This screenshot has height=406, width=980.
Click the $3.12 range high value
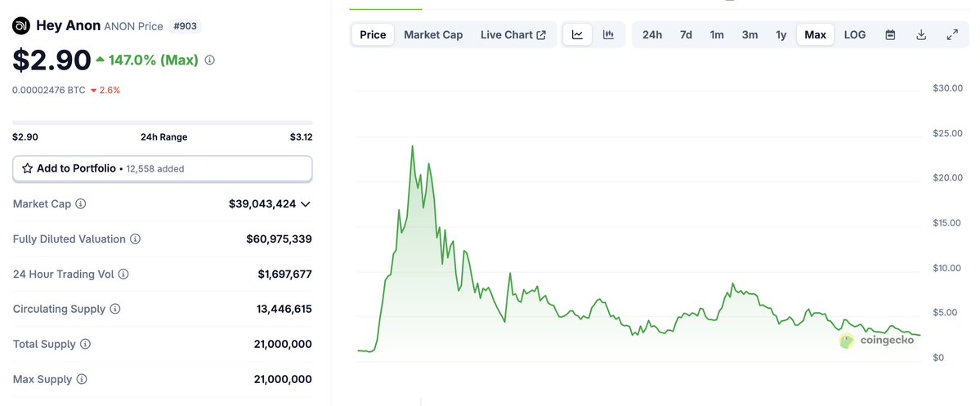click(302, 136)
